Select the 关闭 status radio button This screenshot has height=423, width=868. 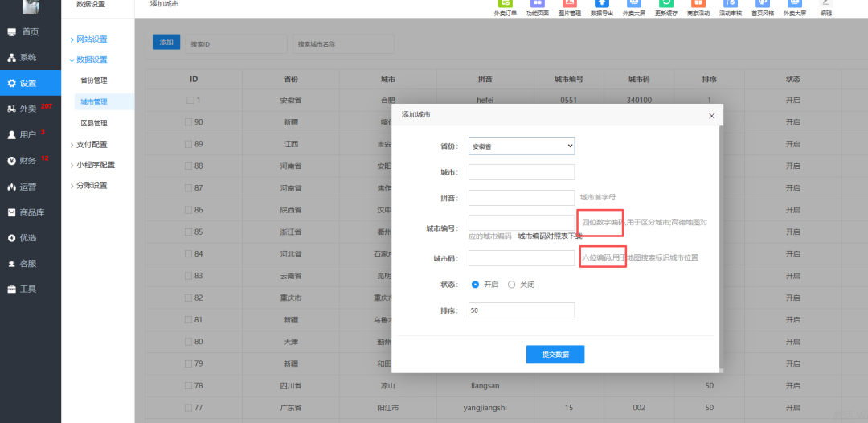click(x=512, y=285)
